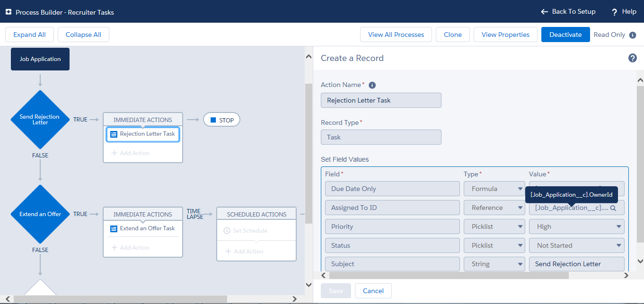
Task: Click the Priority field box
Action: (x=392, y=226)
